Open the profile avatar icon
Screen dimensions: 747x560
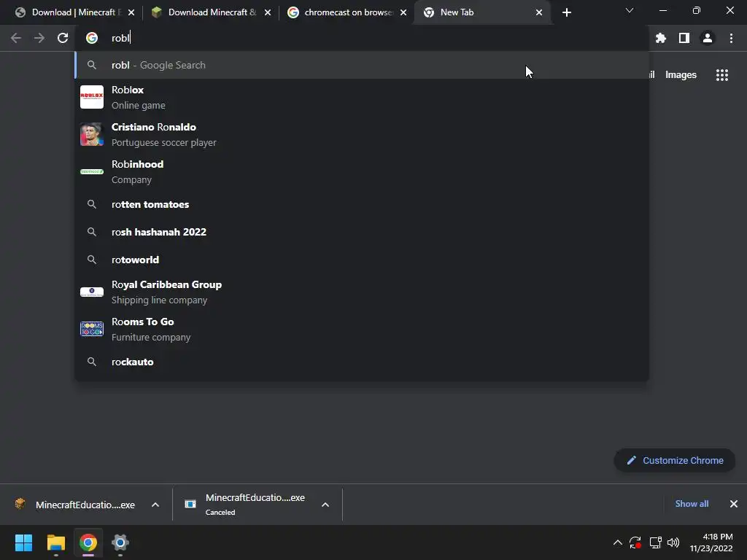coord(708,38)
